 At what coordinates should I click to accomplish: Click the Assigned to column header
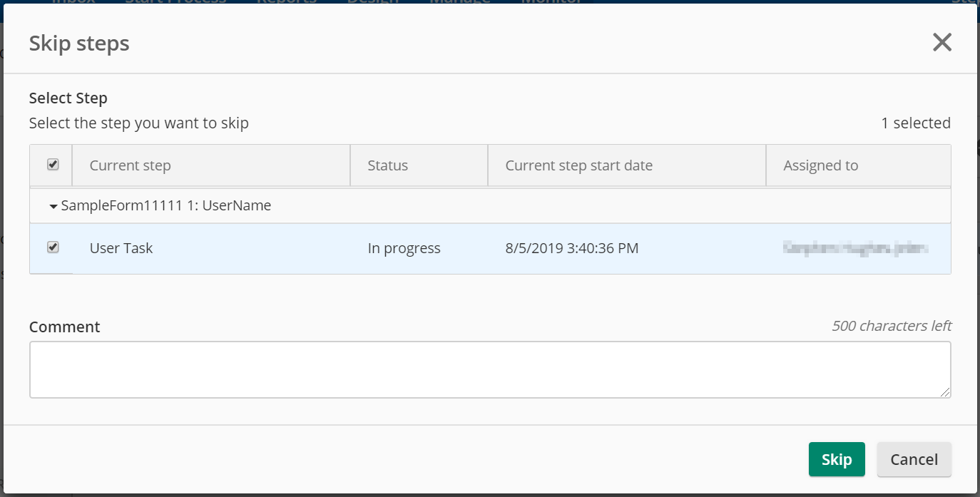pos(821,165)
